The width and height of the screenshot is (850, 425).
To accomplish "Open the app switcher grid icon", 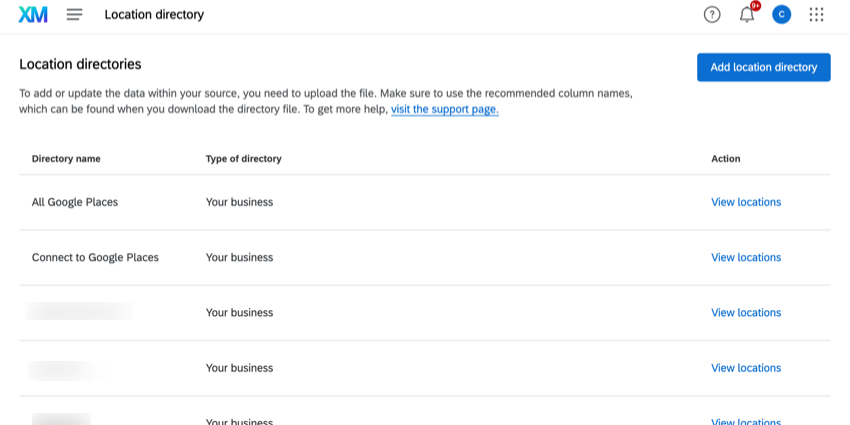I will tap(816, 15).
